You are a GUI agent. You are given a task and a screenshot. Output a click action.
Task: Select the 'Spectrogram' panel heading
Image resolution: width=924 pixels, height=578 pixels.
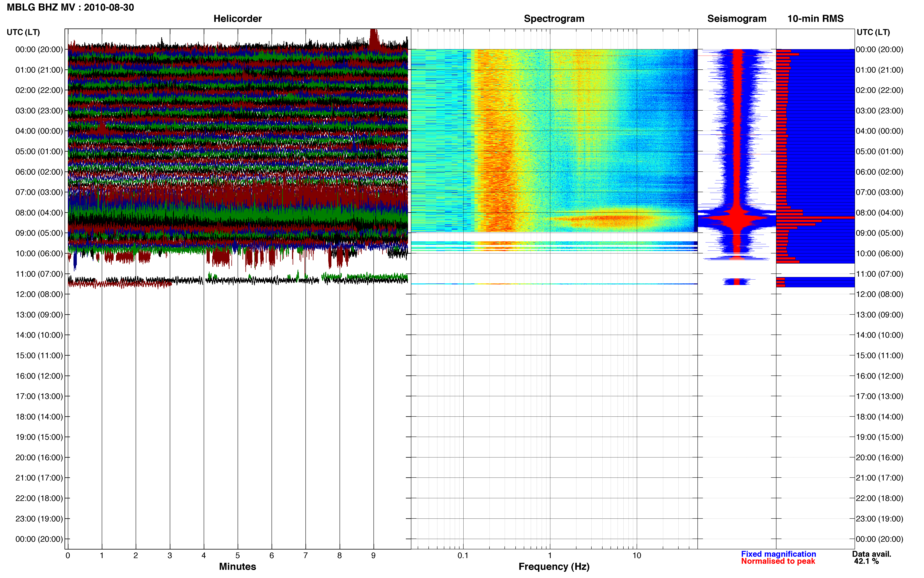point(554,18)
